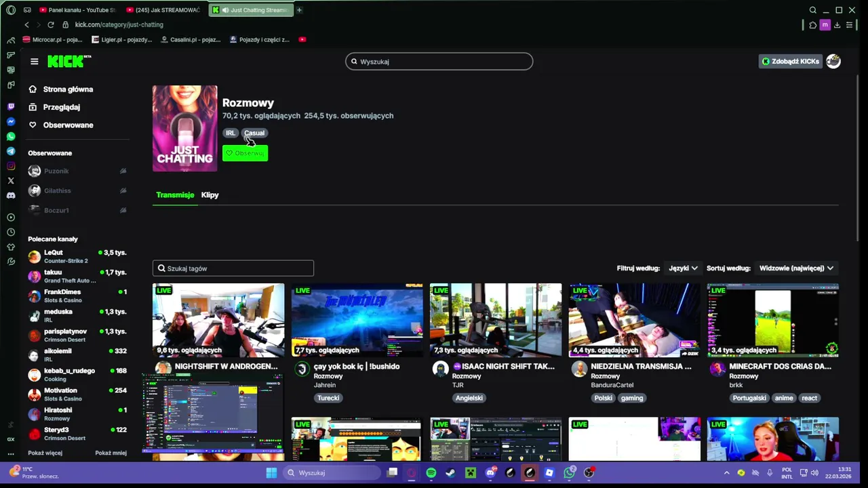Open recommended channel LeQut

tap(77, 257)
